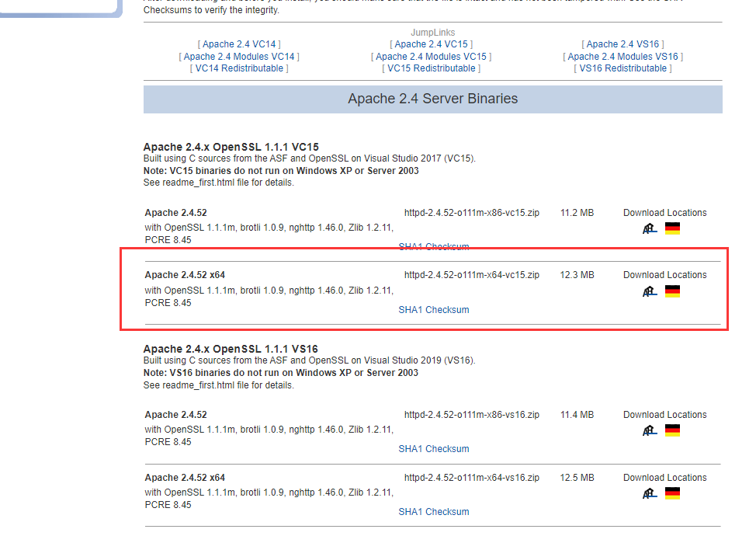
Task: Go to VC15 Redistributable link
Action: pyautogui.click(x=432, y=68)
